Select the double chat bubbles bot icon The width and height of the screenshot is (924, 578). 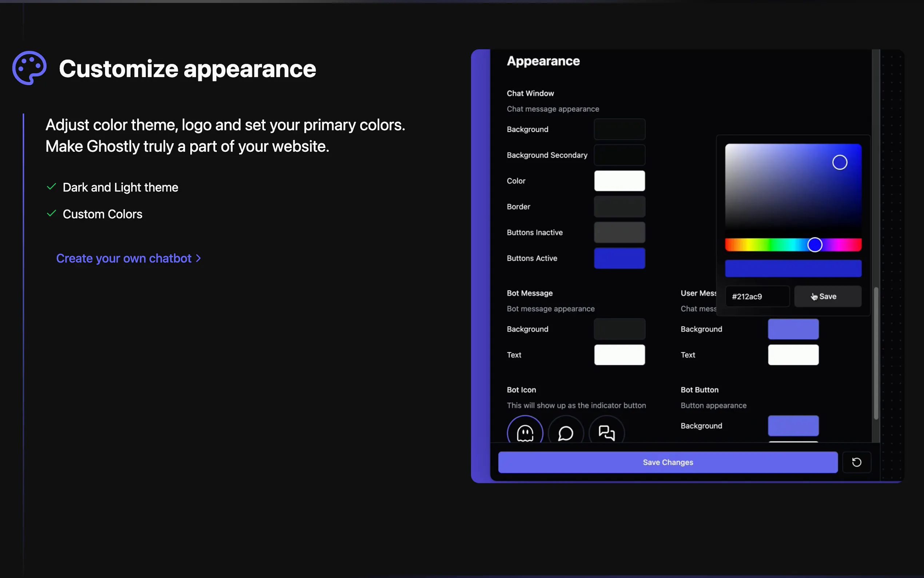click(x=606, y=433)
